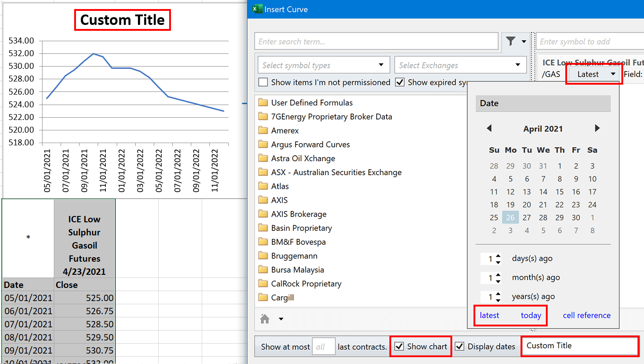Uncheck the Display dates checkbox
Viewport: 644px width, 364px height.
[x=459, y=346]
